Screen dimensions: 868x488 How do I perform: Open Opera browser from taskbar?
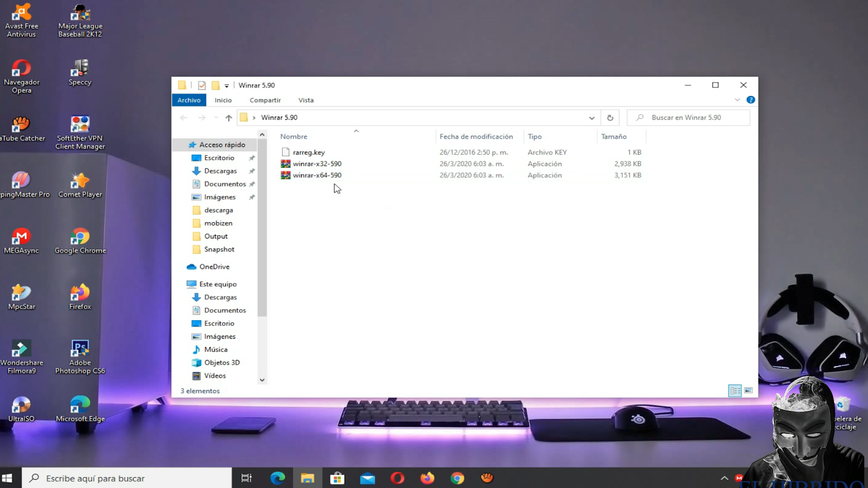397,478
